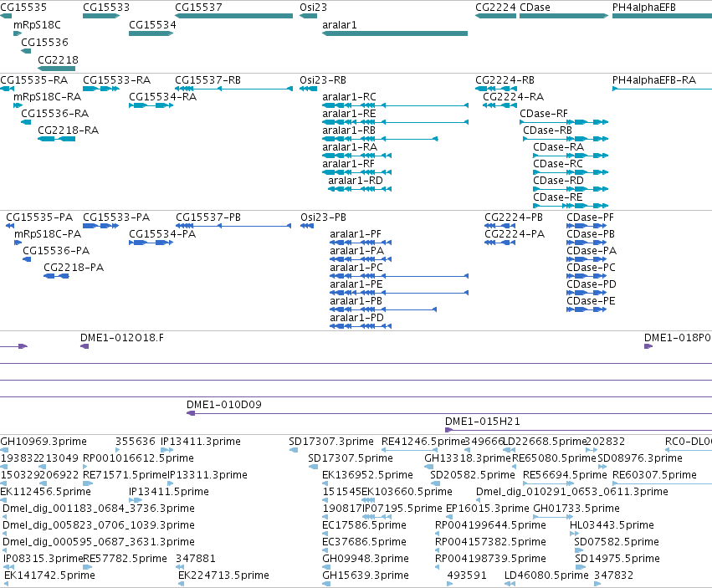
Task: Click transcript aralar1-RC
Action: tap(395, 105)
